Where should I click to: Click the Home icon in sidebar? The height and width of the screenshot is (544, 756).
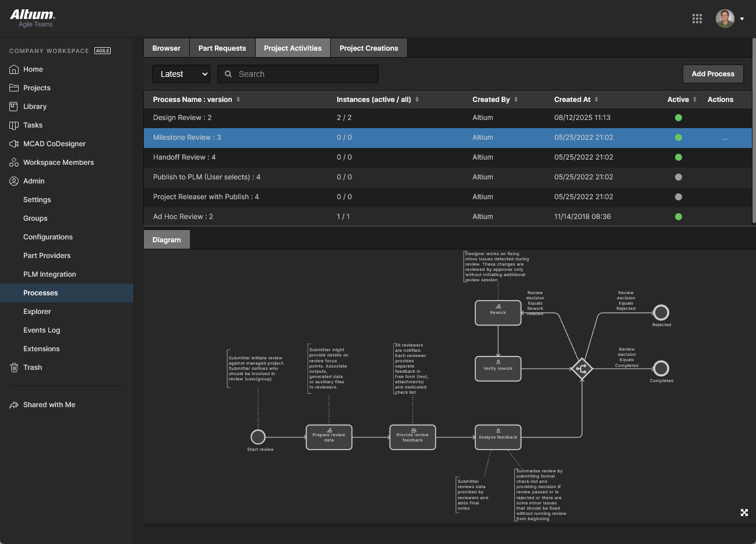[x=14, y=69]
